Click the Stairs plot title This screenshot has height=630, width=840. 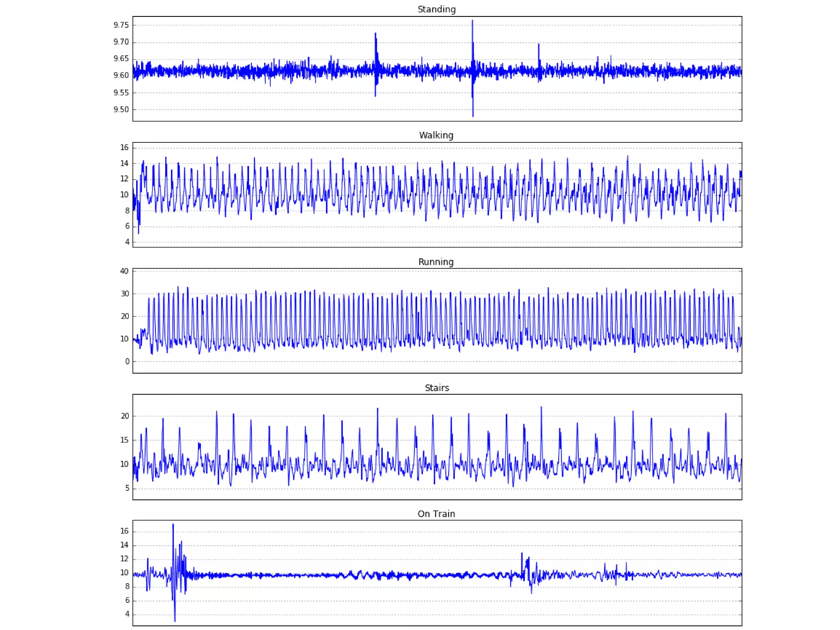[437, 388]
